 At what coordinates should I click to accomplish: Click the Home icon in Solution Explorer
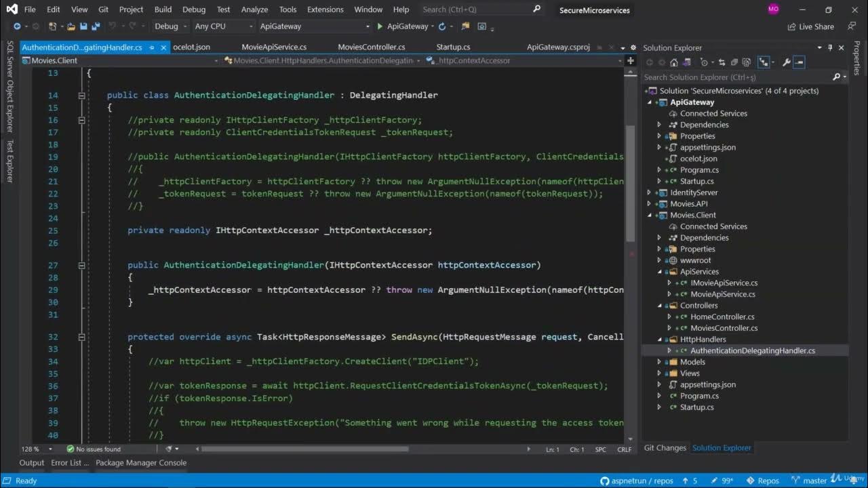click(x=673, y=62)
